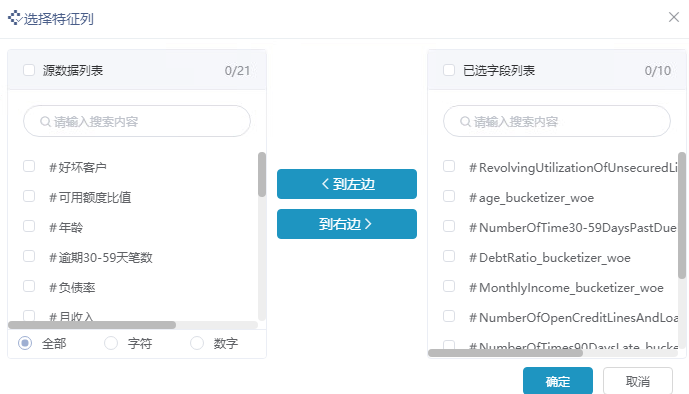689x394 pixels.
Task: Check DebtRatio_bucketizer_woe field
Action: pos(449,256)
